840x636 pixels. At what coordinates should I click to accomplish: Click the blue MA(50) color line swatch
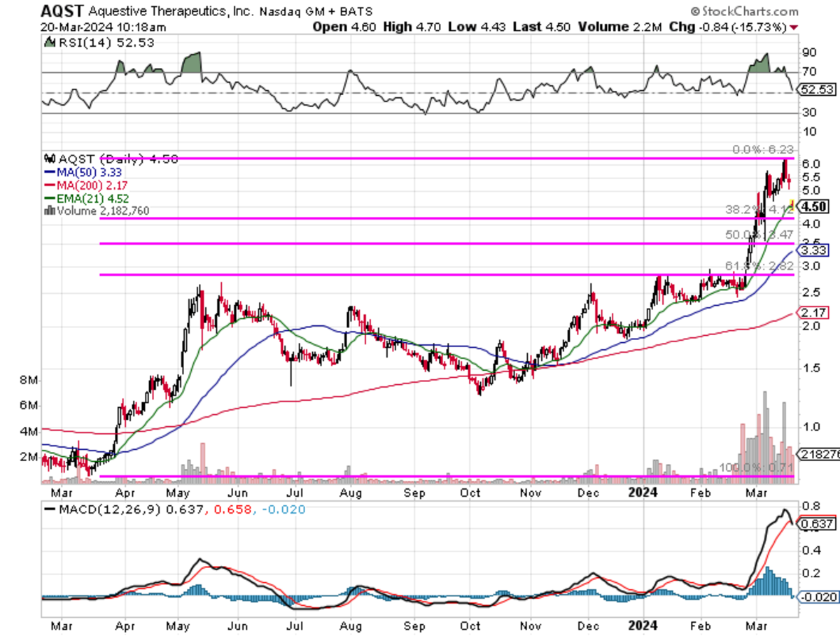pyautogui.click(x=51, y=170)
